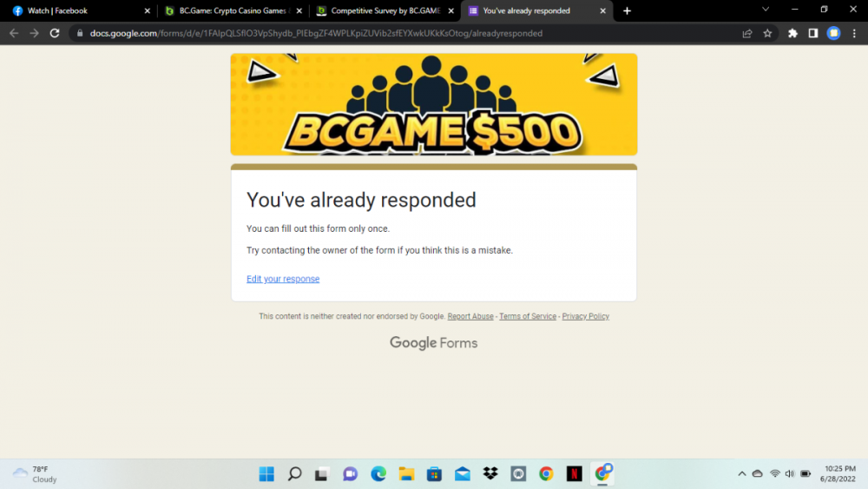Screen dimensions: 868x489
Task: Open Netflix from the taskbar
Action: 574,474
